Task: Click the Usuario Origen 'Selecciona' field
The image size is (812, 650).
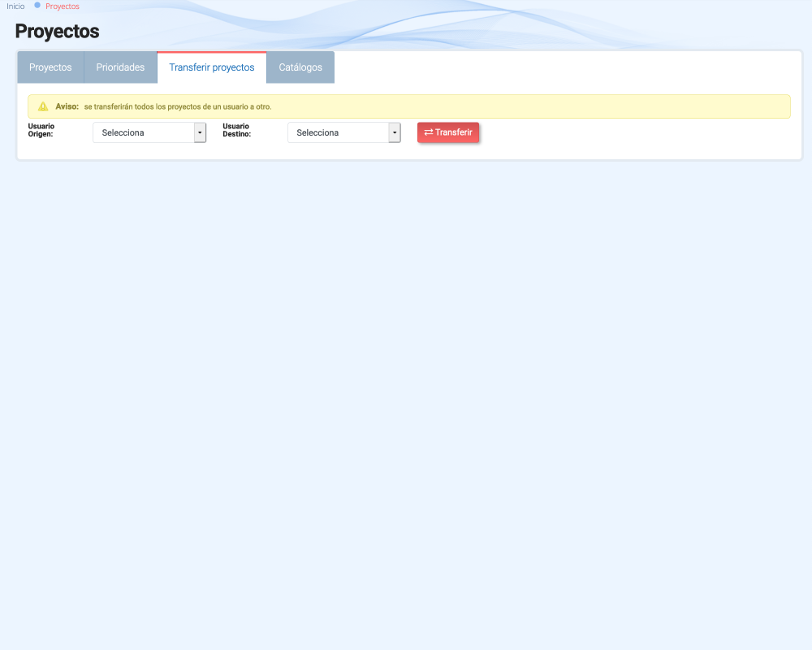Action: (143, 132)
